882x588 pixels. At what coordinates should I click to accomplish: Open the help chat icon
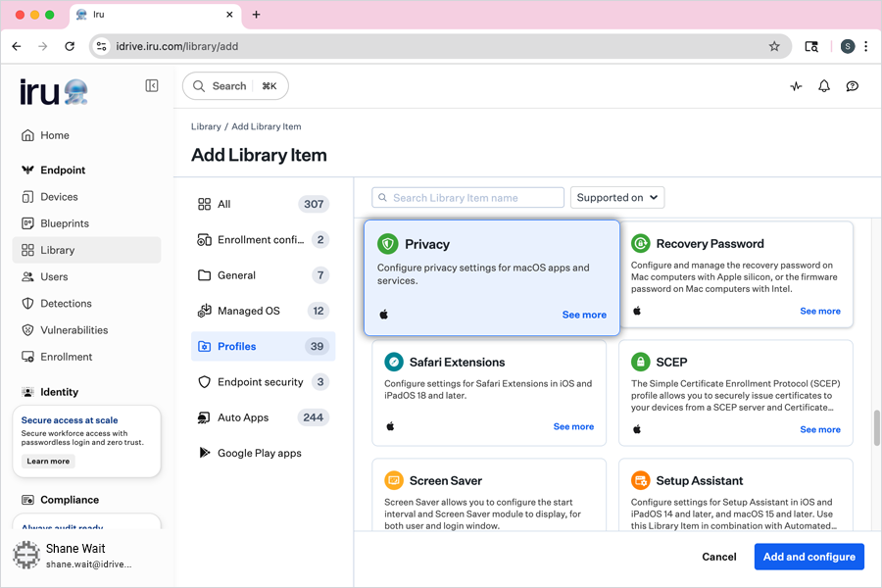point(853,86)
